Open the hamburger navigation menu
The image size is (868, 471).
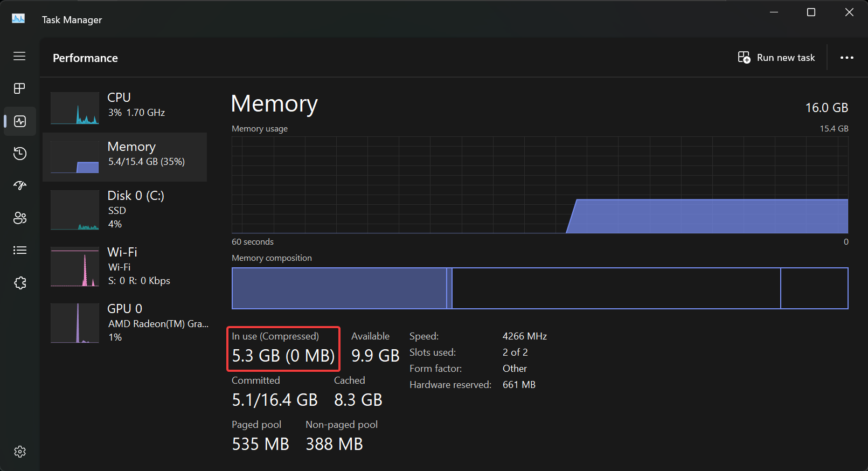(19, 56)
